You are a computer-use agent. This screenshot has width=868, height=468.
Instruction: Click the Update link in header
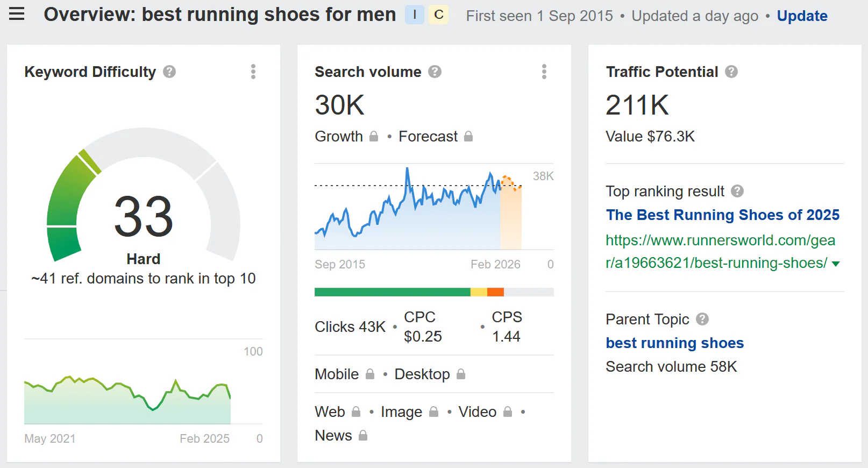pos(801,16)
